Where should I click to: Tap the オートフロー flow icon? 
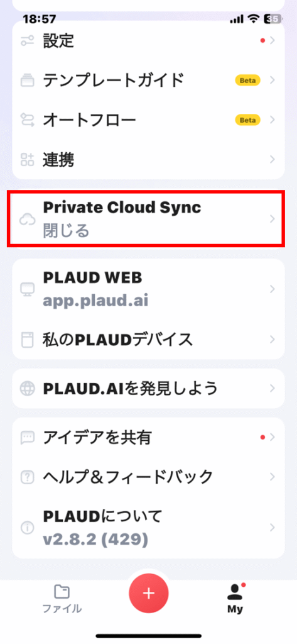[x=27, y=120]
